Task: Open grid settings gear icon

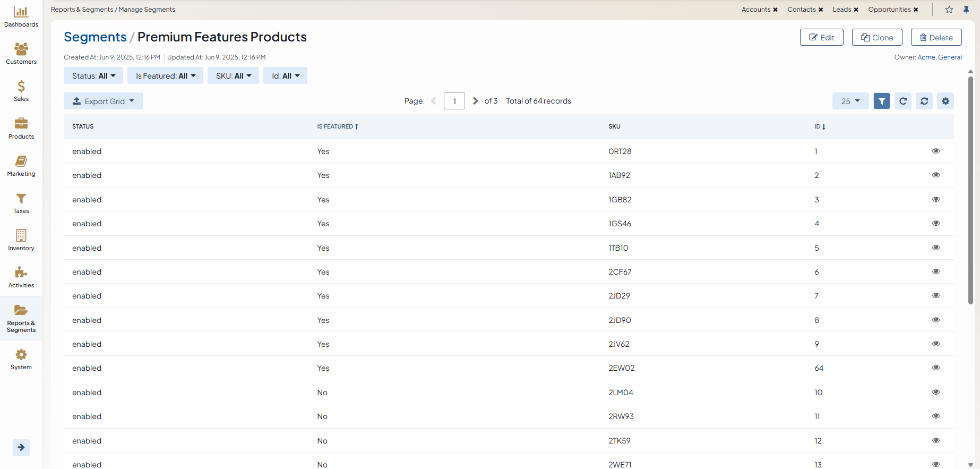Action: [945, 101]
